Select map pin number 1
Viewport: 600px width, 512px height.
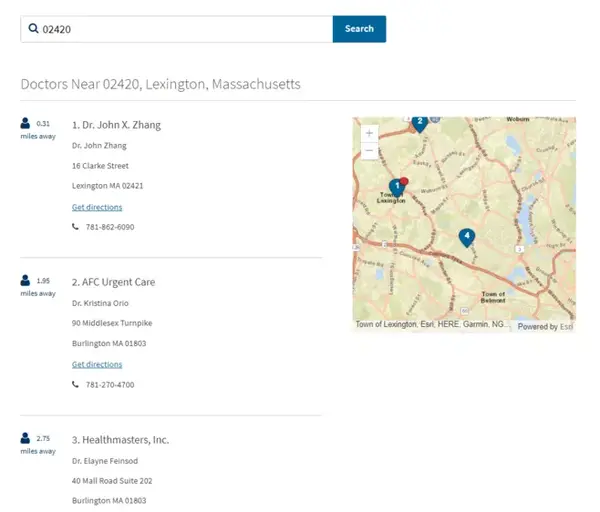[396, 188]
